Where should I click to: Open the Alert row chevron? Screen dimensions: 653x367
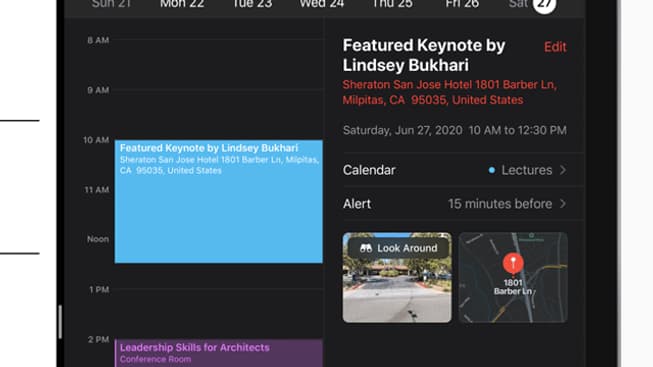(563, 204)
